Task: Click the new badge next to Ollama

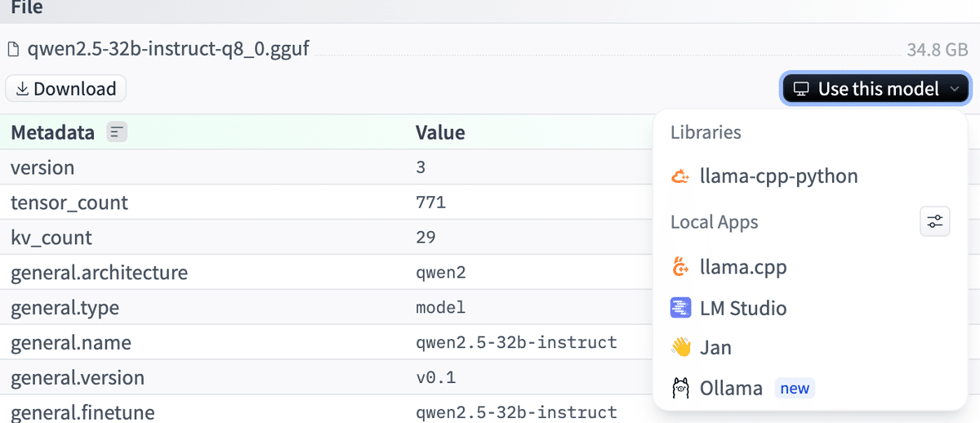Action: (x=795, y=389)
